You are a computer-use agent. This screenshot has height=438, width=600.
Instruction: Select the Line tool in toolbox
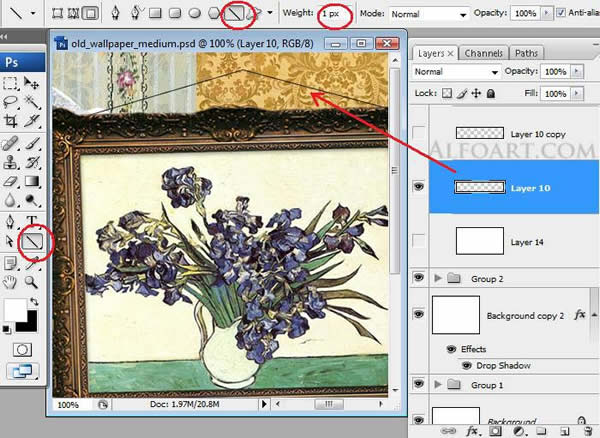pos(32,242)
